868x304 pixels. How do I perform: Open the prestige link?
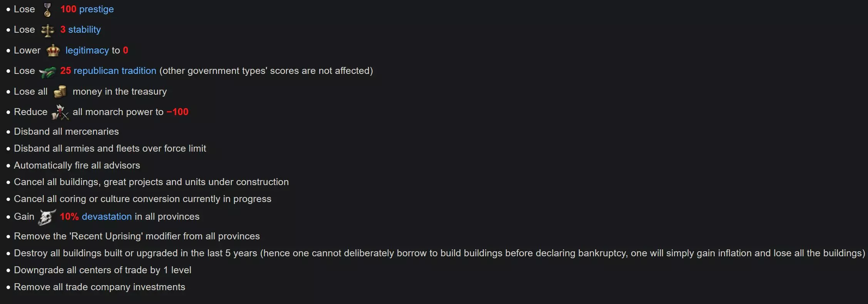pos(96,9)
